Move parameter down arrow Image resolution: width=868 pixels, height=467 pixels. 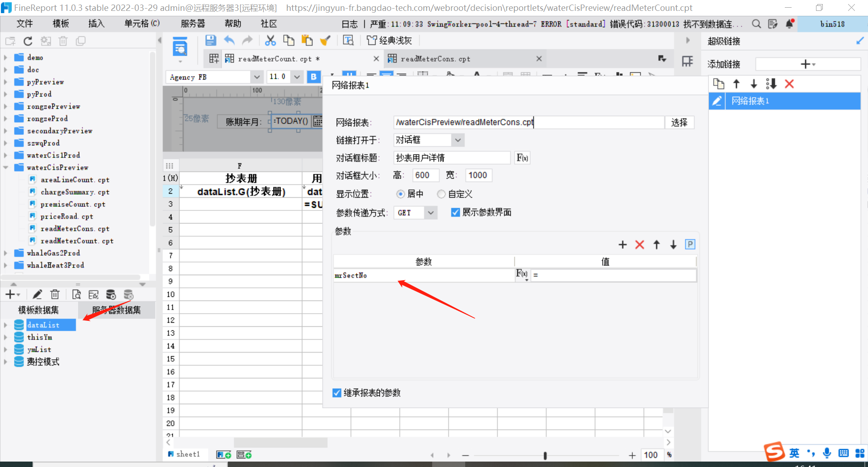(673, 245)
